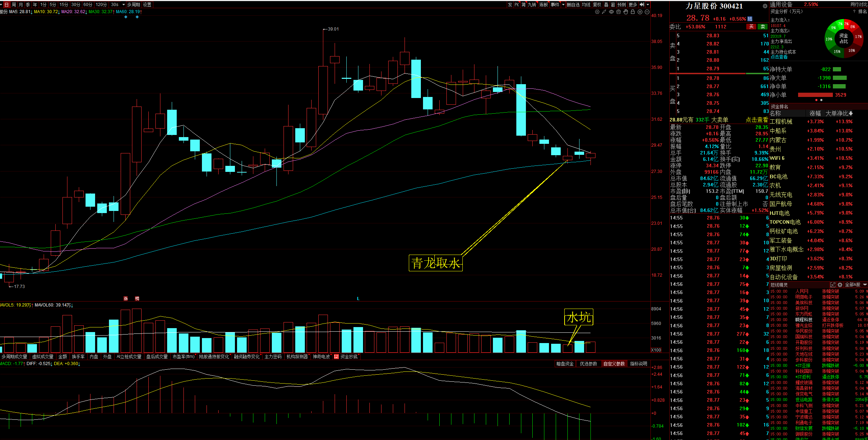Screen dimensions: 868x440
Task: Click the chart settings gear icon
Action: 597,12
